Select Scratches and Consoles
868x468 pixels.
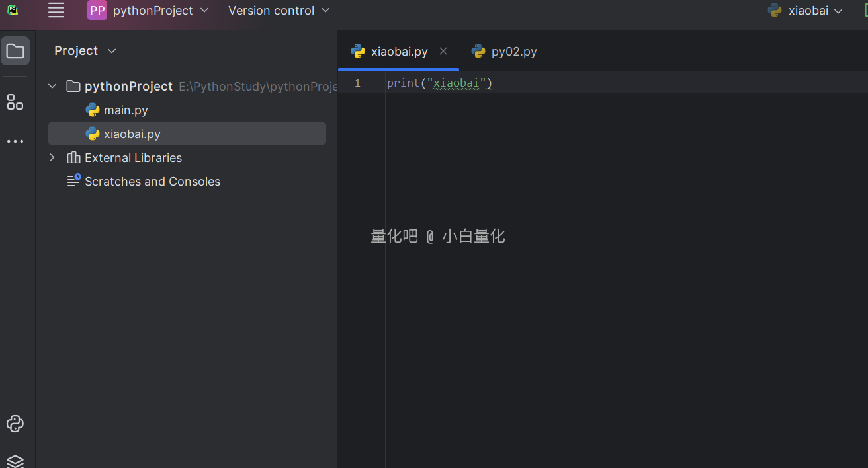tap(152, 182)
